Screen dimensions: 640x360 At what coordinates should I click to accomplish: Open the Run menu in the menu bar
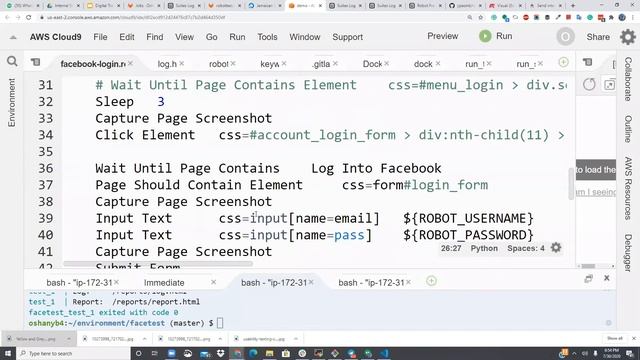click(237, 37)
